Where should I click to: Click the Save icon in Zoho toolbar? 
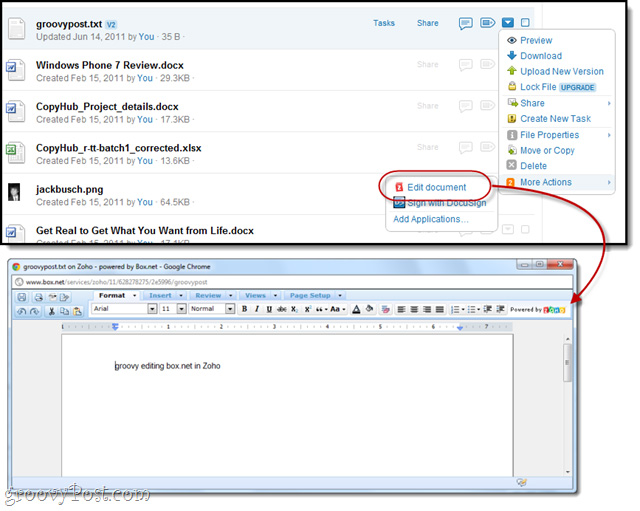point(22,297)
